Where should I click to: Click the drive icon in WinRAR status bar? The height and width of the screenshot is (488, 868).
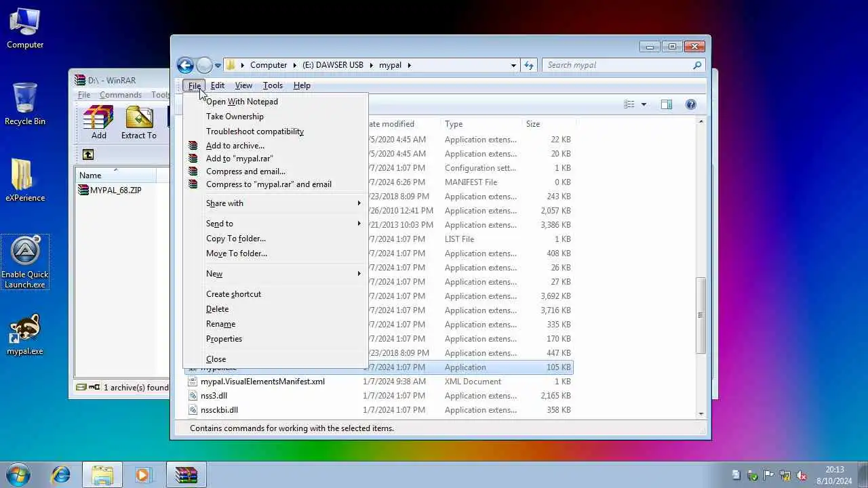[x=81, y=388]
